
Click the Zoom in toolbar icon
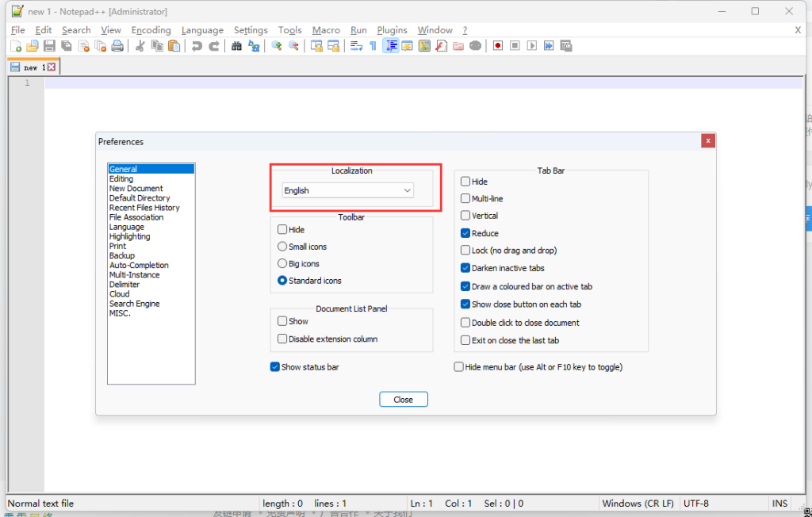pyautogui.click(x=276, y=46)
